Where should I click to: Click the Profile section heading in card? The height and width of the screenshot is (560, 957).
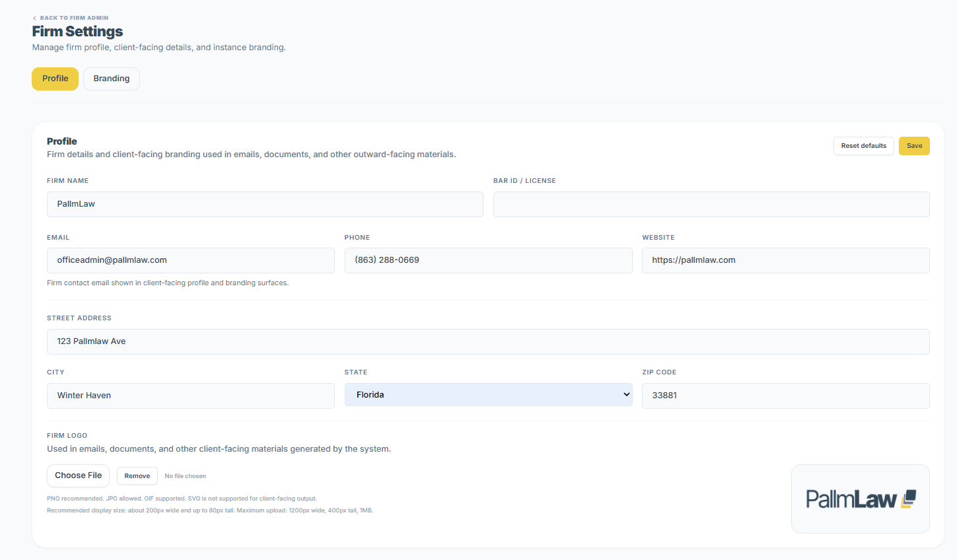coord(62,141)
